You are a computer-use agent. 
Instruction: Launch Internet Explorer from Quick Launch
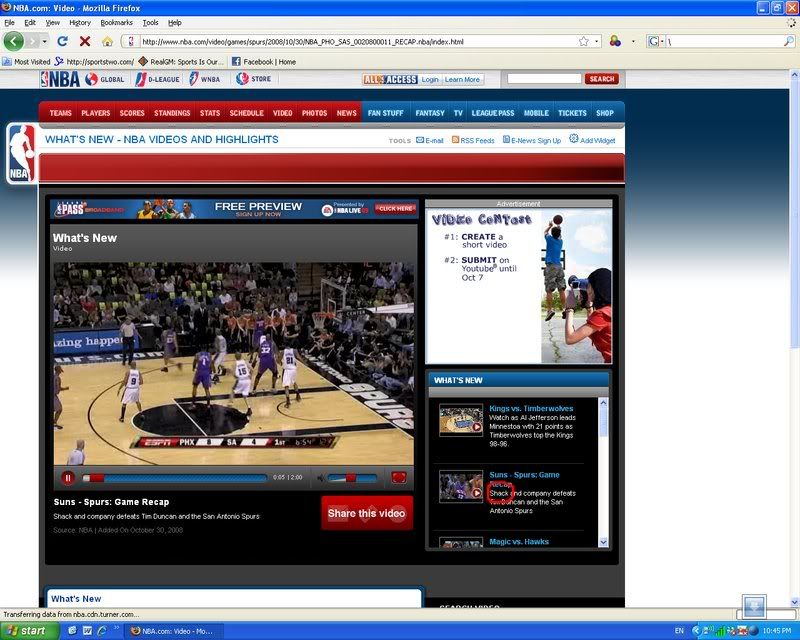102,631
